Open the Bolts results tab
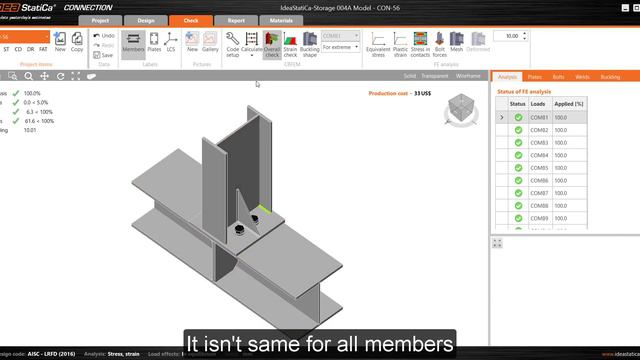 point(558,77)
